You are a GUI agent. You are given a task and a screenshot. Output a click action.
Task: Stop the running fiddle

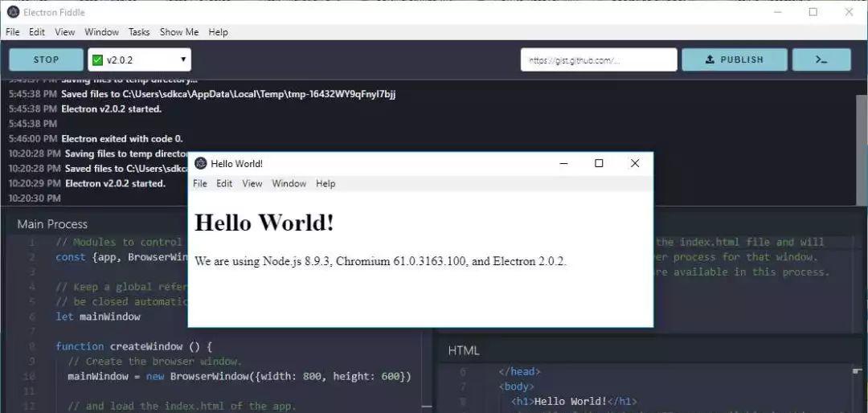pyautogui.click(x=46, y=59)
